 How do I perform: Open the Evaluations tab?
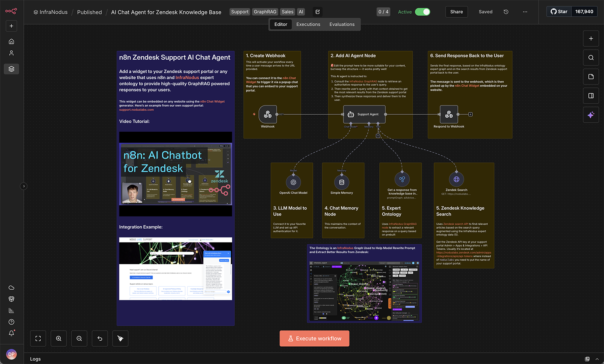(x=341, y=24)
